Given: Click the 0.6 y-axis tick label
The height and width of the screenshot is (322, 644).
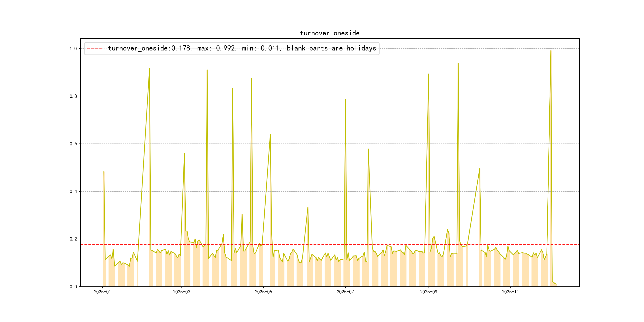Looking at the screenshot, I should point(73,144).
